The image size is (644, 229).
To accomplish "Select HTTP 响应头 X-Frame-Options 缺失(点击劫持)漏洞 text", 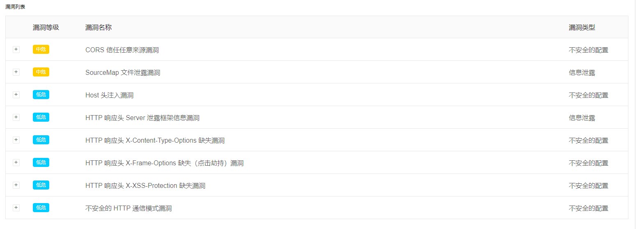I will pyautogui.click(x=164, y=163).
